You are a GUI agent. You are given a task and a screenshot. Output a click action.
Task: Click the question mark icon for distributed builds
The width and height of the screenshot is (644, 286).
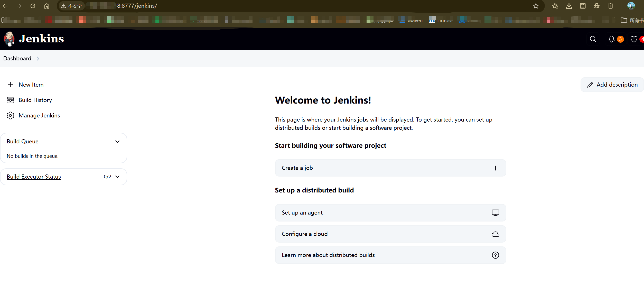[495, 255]
